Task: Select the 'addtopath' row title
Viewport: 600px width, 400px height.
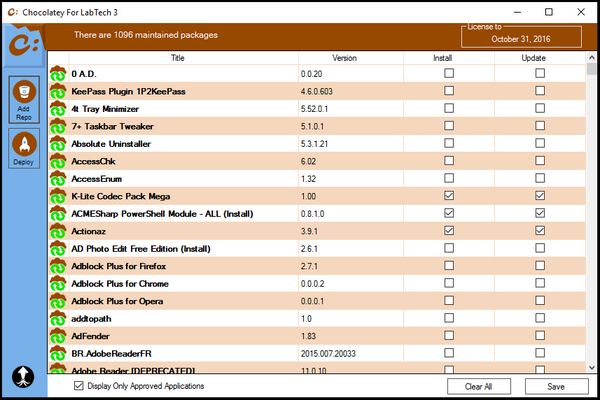Action: (91, 319)
